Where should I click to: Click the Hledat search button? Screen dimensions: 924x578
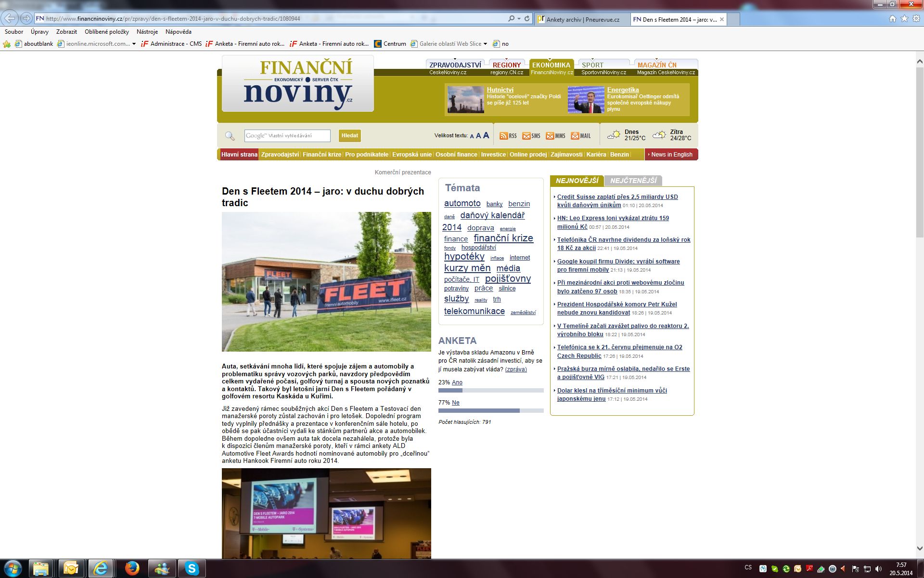coord(350,136)
